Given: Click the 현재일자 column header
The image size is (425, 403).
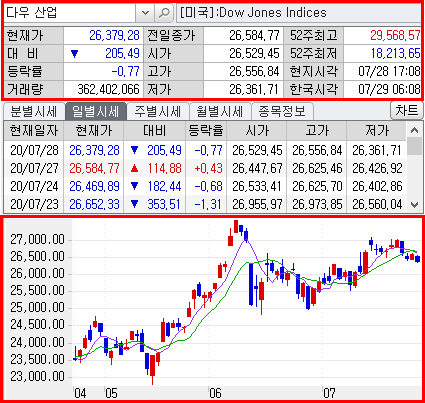Looking at the screenshot, I should click(34, 131).
